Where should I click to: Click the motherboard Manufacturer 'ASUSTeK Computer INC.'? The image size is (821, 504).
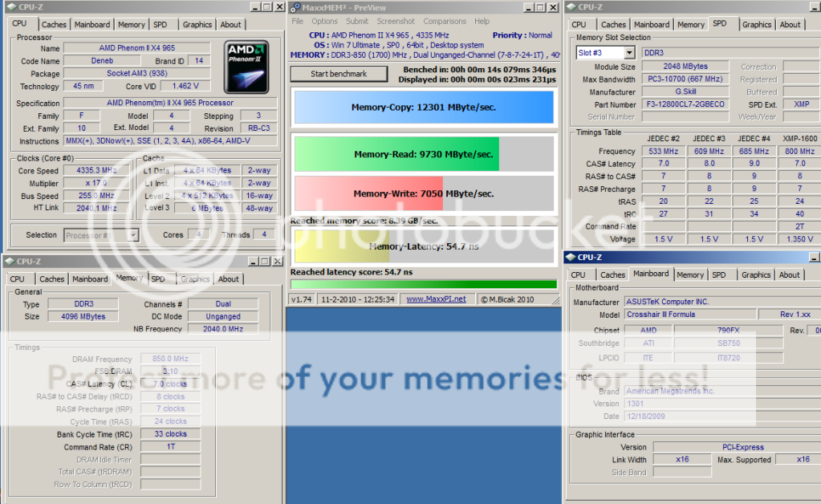pyautogui.click(x=722, y=302)
